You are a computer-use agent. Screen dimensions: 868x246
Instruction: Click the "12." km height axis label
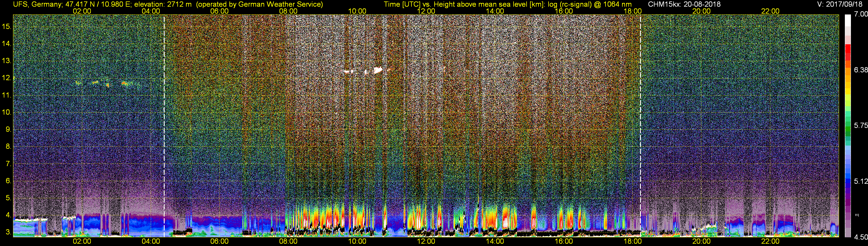(x=7, y=78)
